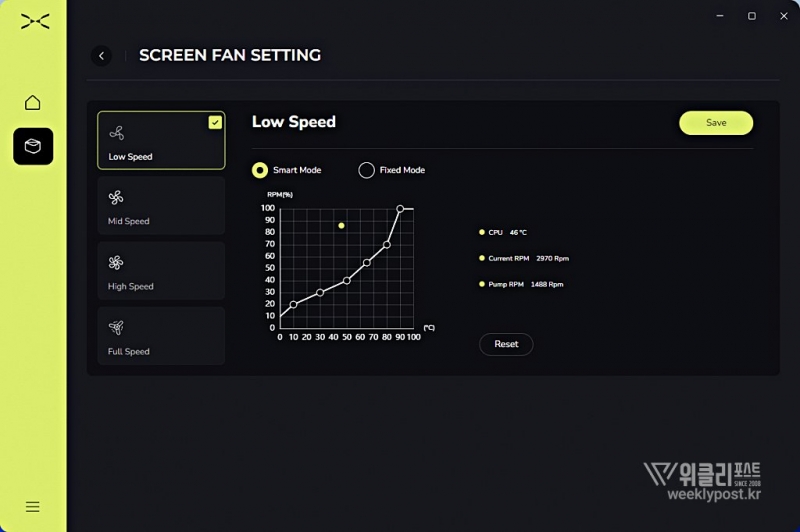Switch to Mid Speed profile
800x532 pixels.
tap(161, 206)
